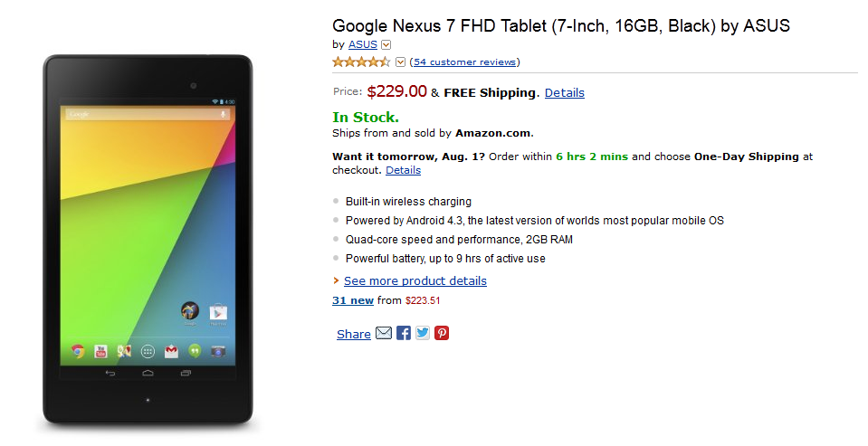This screenshot has height=446, width=868.
Task: See more product details
Action: click(x=415, y=281)
